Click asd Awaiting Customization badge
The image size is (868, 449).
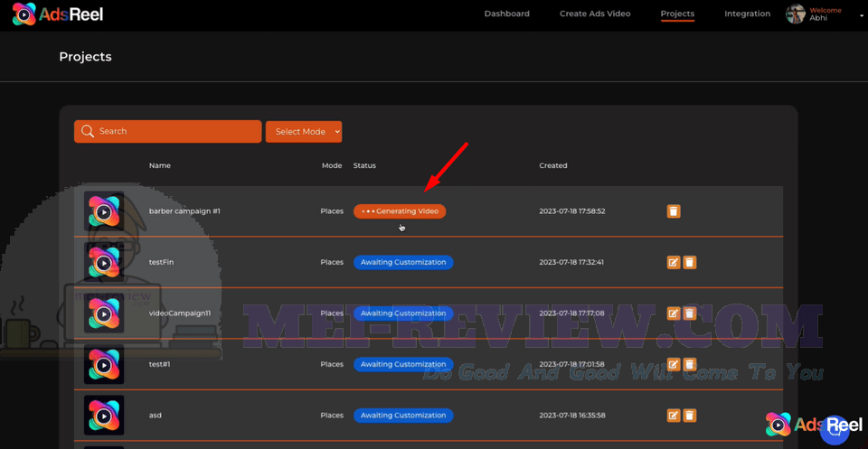(x=403, y=416)
